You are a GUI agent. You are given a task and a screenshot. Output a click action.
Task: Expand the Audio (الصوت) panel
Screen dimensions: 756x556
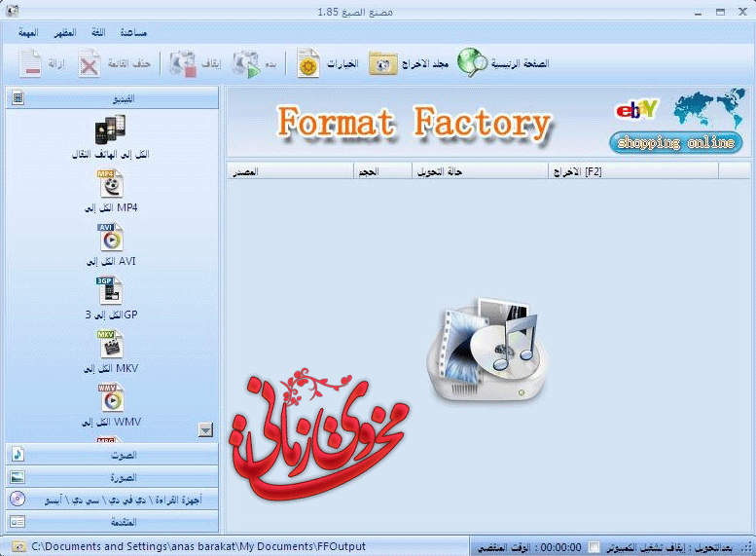tap(112, 454)
